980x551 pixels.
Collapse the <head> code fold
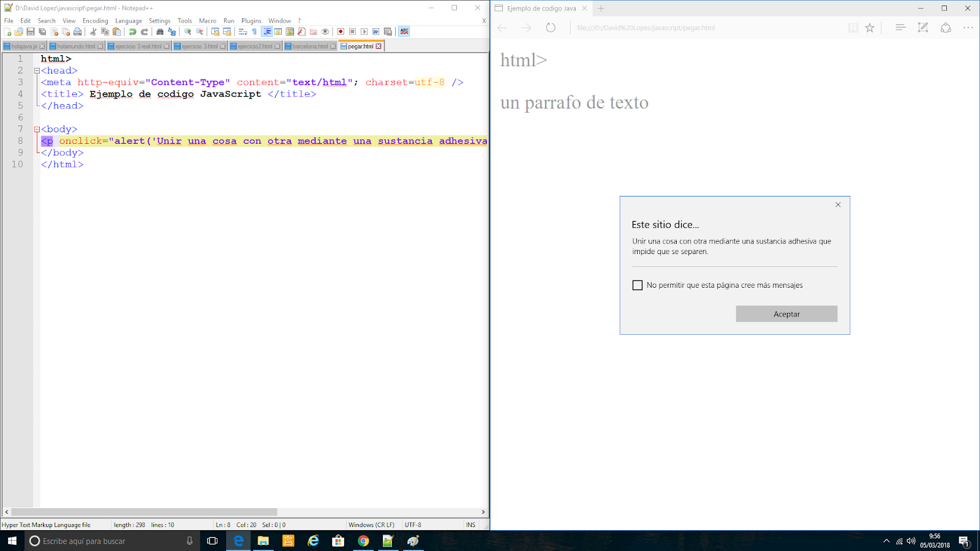[37, 71]
